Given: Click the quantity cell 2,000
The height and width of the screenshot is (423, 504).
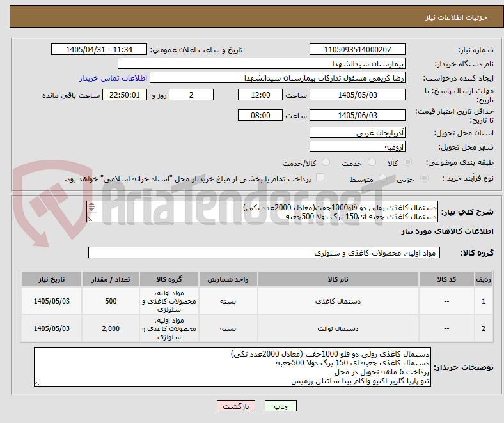Looking at the screenshot, I should click(111, 328).
